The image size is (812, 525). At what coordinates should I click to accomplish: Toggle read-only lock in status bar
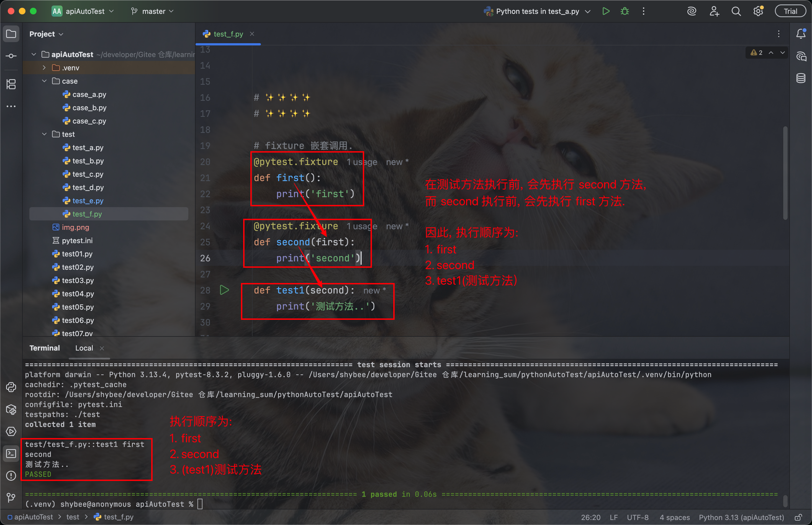[798, 517]
